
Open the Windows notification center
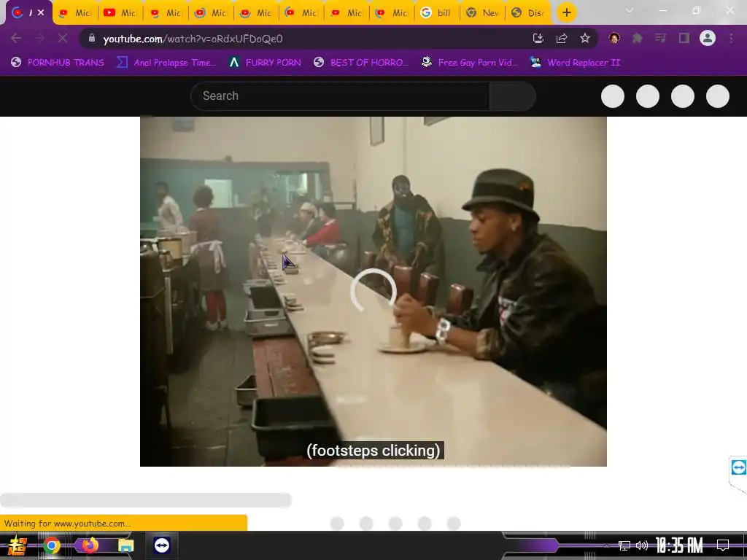coord(723,545)
